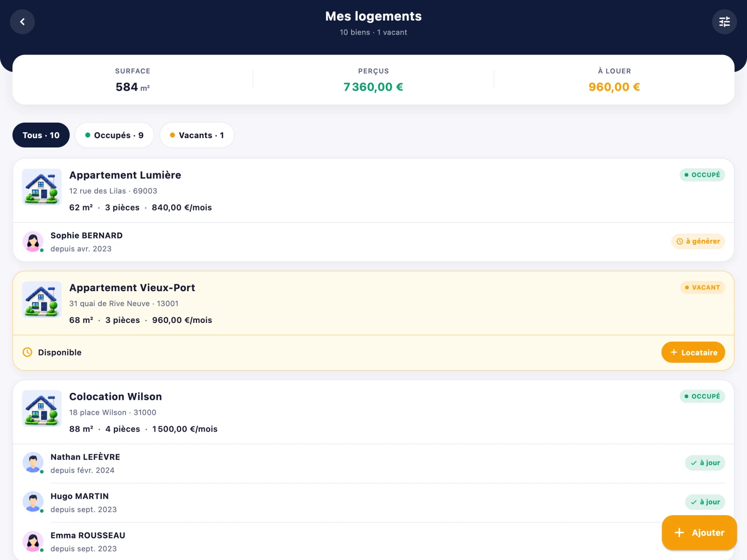Open Sophie BERNARD's avatar
Screen dimensions: 747x560
pos(33,242)
